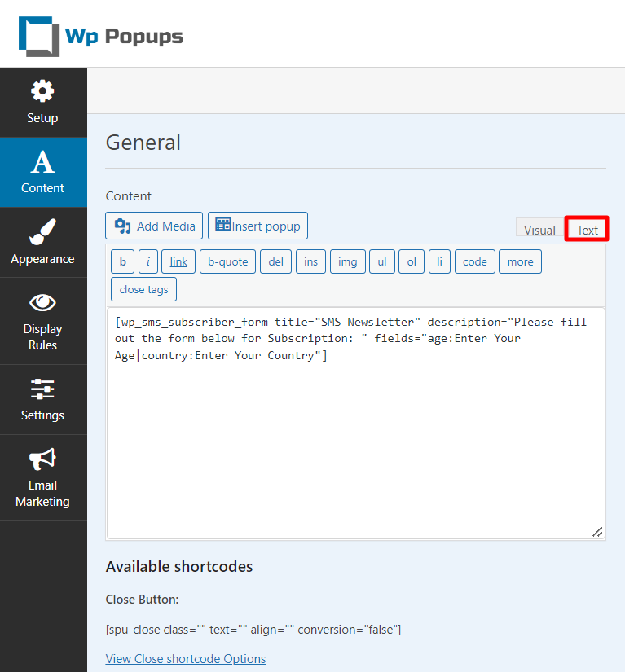Open the Settings sliders section
The image size is (625, 672).
click(x=43, y=400)
